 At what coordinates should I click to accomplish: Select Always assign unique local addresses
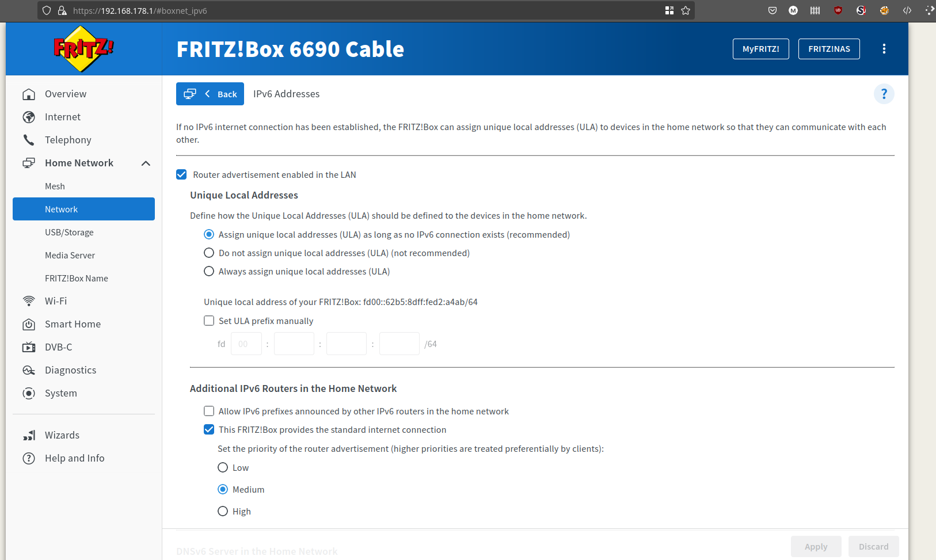tap(209, 271)
